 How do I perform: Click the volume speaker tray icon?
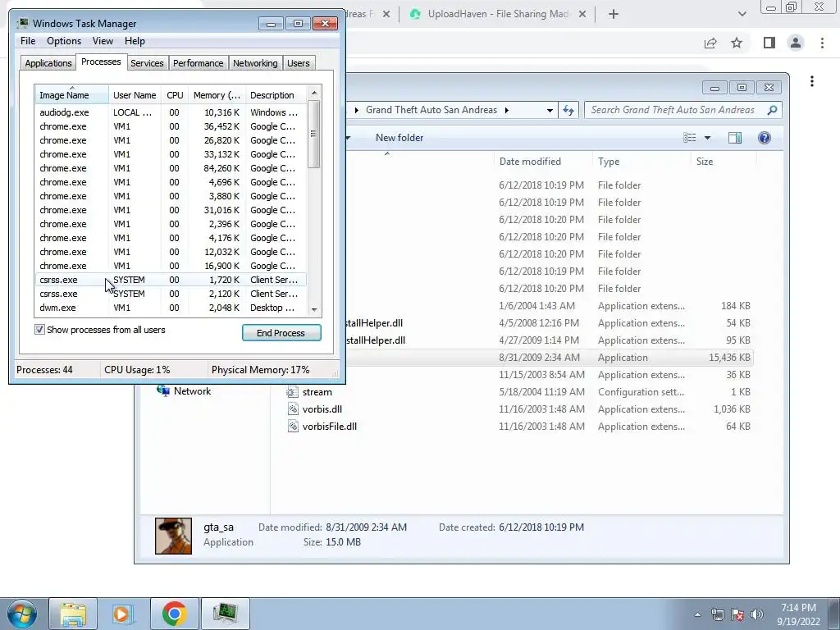[x=757, y=614]
